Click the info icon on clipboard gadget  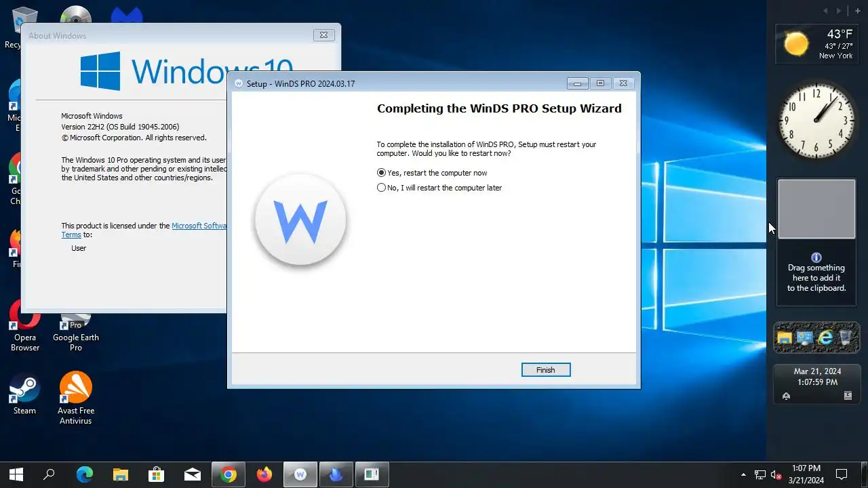[816, 258]
